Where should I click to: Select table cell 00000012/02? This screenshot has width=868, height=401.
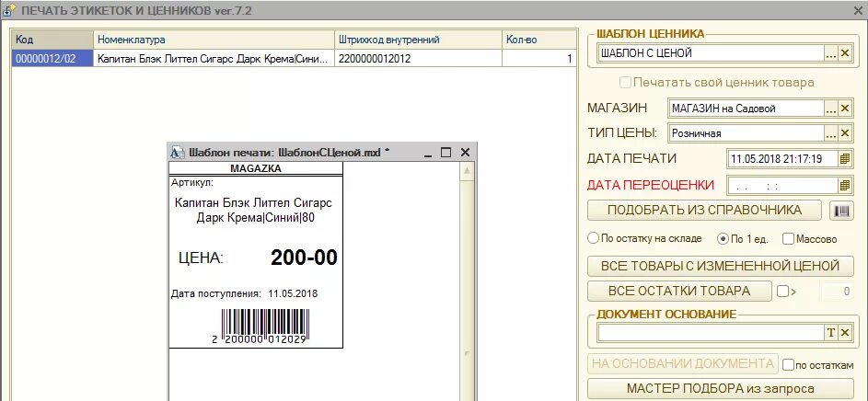(x=52, y=59)
